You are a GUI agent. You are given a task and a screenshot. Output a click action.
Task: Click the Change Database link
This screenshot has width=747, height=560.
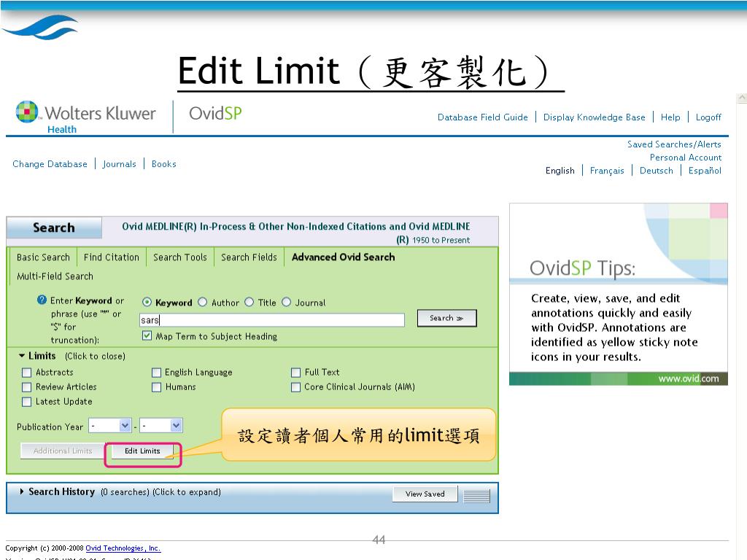(50, 164)
